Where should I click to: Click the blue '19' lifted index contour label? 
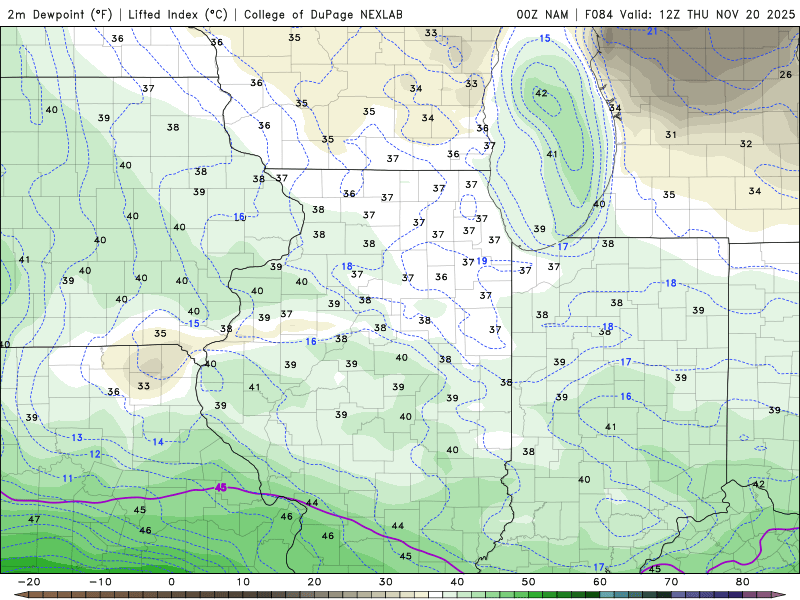(x=482, y=261)
